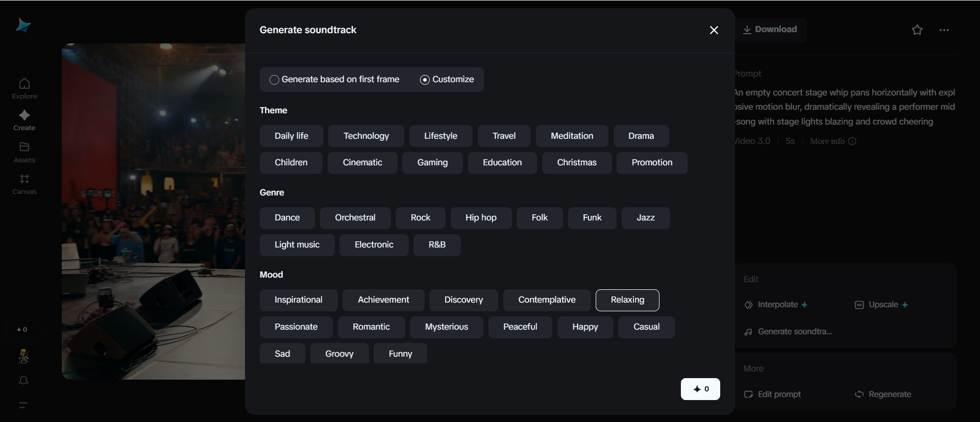The image size is (980, 422).
Task: Open the Explore page
Action: tap(24, 89)
